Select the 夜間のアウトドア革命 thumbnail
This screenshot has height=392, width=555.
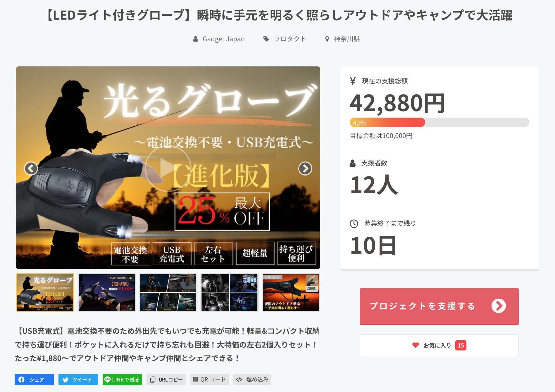point(291,293)
